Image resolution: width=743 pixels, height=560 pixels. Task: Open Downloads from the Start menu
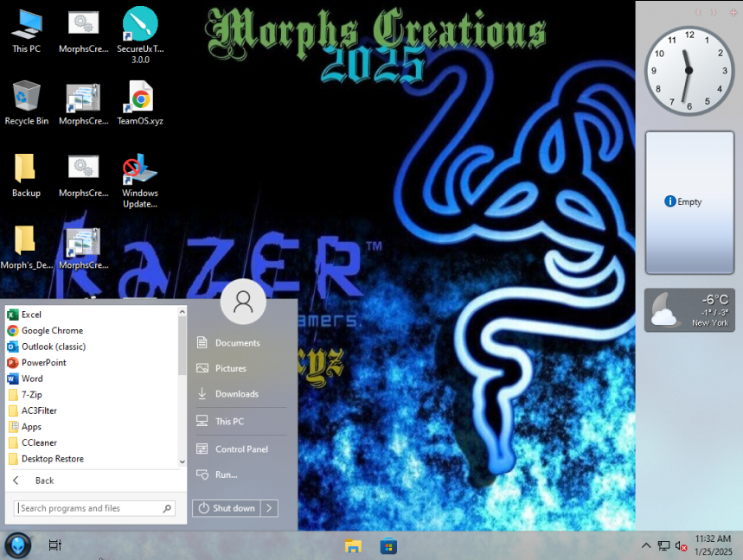(x=241, y=394)
